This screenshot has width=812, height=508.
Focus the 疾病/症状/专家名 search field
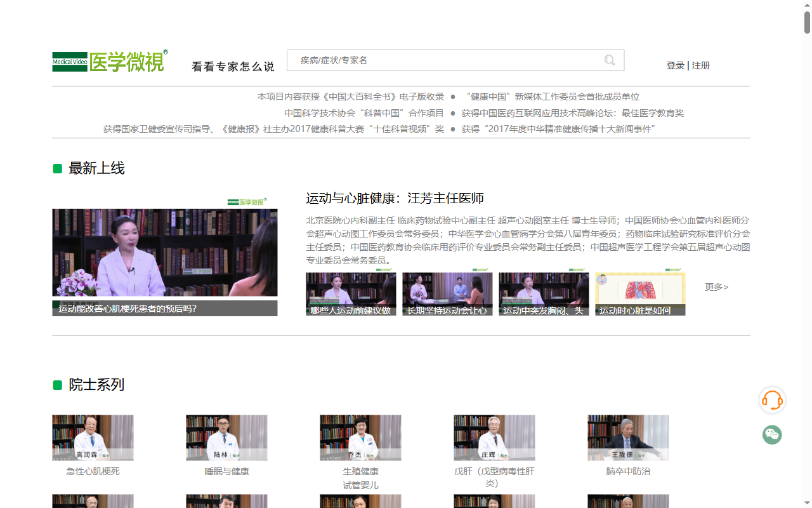point(455,60)
